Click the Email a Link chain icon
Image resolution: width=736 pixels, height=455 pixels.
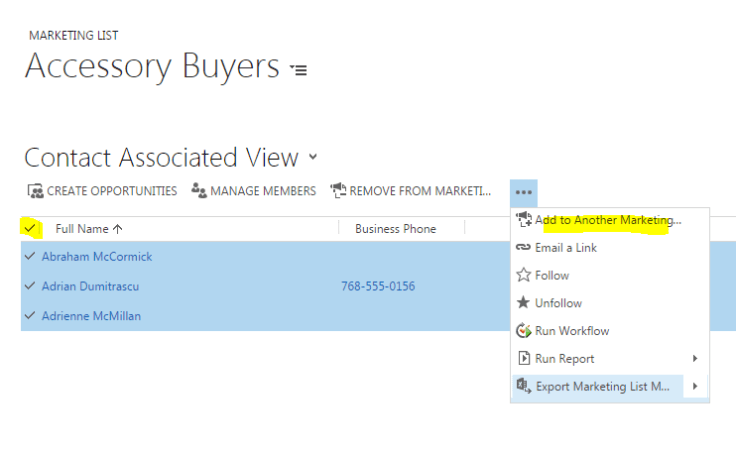[522, 248]
